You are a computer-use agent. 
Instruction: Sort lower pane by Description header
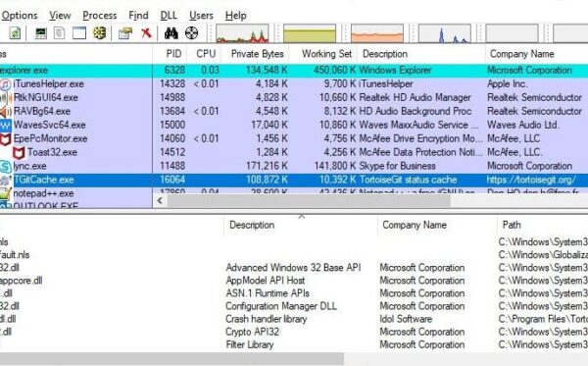(301, 226)
